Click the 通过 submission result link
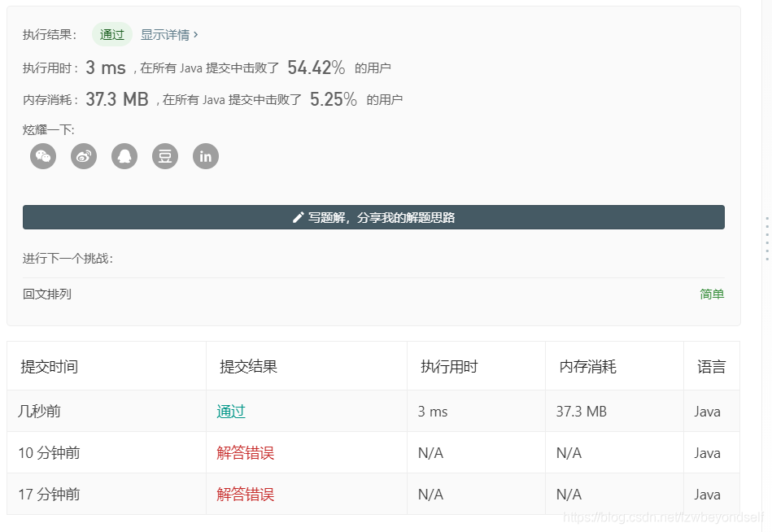772x532 pixels. [231, 412]
